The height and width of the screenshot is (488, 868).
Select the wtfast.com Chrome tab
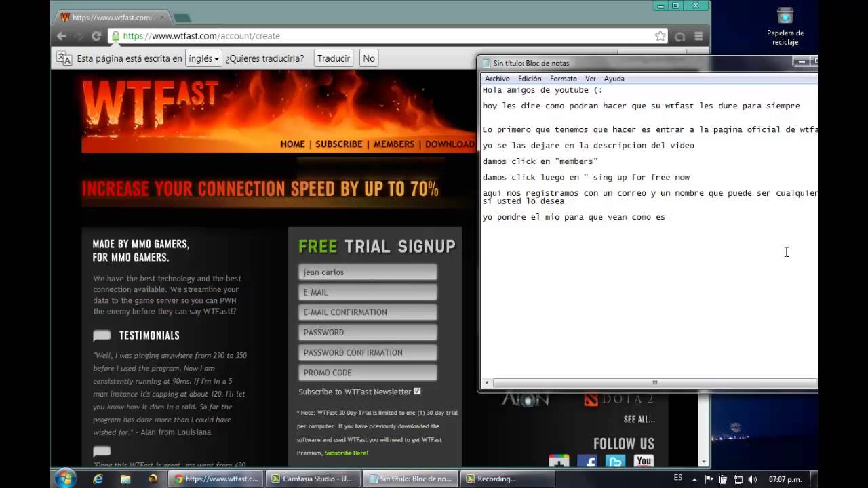[112, 18]
